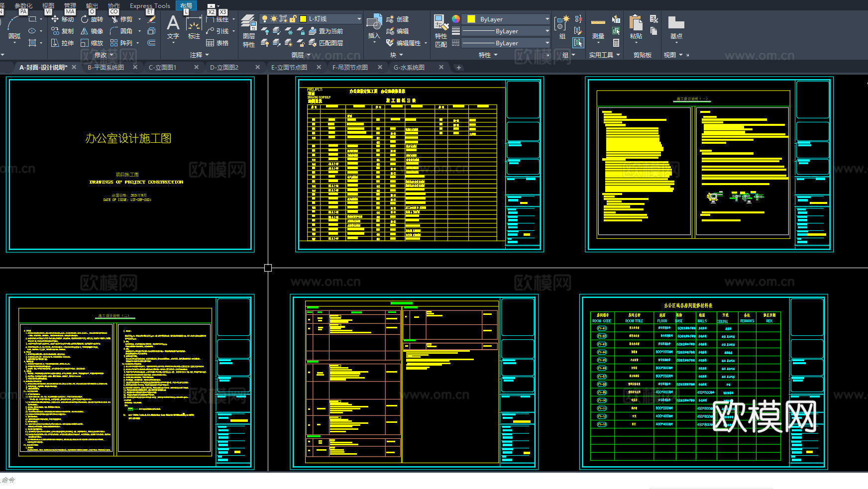Select the Fillet (圆角) tool
The height and width of the screenshot is (489, 868).
[x=121, y=31]
